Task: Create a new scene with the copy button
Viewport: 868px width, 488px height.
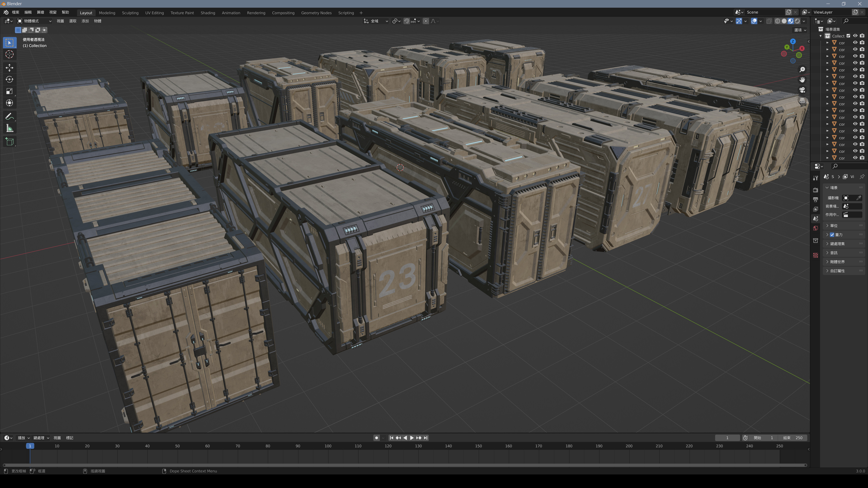Action: (788, 12)
